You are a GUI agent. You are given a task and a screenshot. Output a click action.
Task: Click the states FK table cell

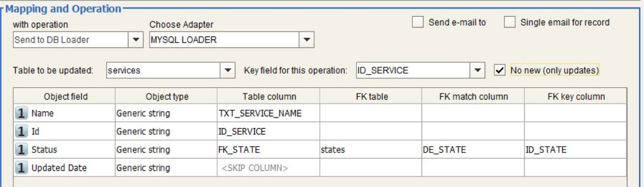pos(371,150)
